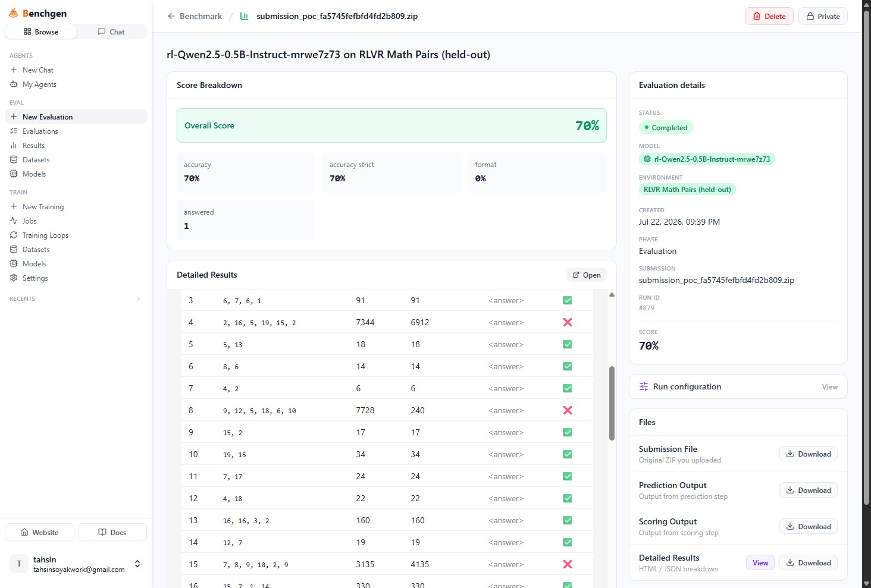Image resolution: width=871 pixels, height=588 pixels.
Task: Click the red X status icon for row 15
Action: tap(568, 564)
